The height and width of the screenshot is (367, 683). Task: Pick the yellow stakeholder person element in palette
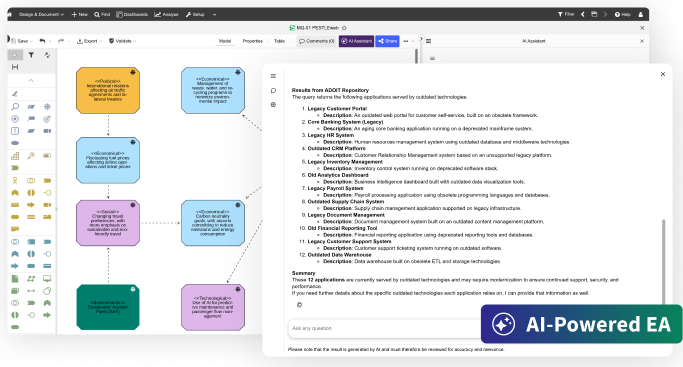[x=15, y=180]
